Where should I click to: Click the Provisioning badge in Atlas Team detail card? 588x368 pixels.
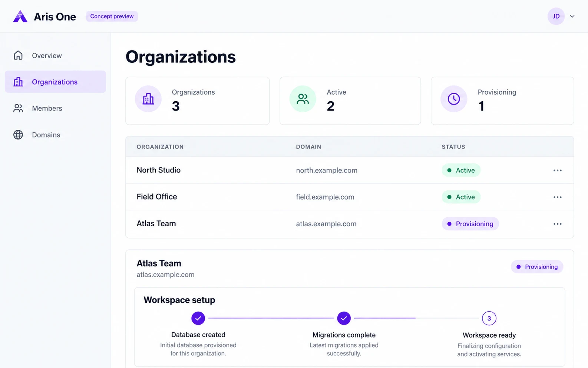point(537,267)
